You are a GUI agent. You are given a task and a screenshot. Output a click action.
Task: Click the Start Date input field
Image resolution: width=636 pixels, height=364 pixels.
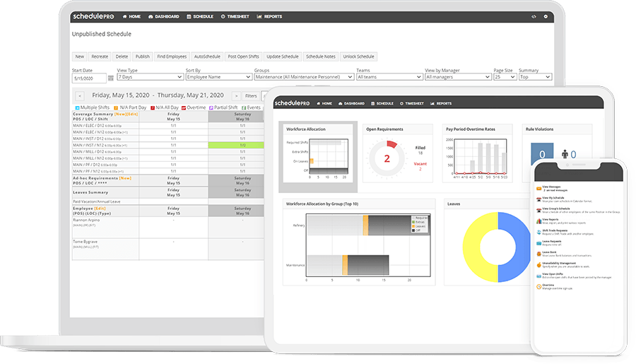[89, 78]
